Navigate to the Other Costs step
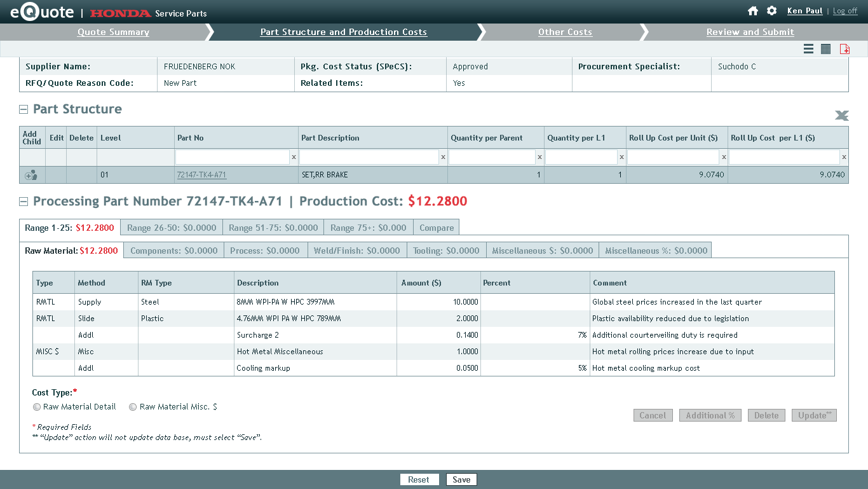Viewport: 868px width, 489px height. 565,32
